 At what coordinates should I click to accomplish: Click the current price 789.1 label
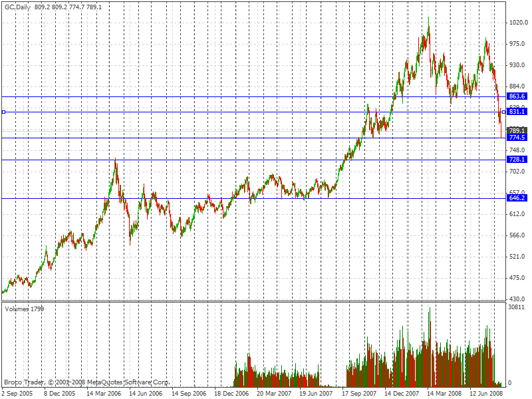517,130
